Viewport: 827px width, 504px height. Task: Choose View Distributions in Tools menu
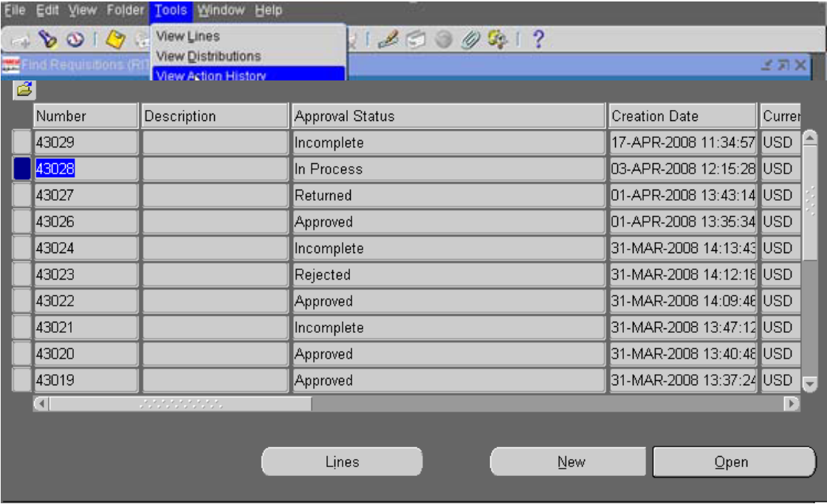point(207,56)
